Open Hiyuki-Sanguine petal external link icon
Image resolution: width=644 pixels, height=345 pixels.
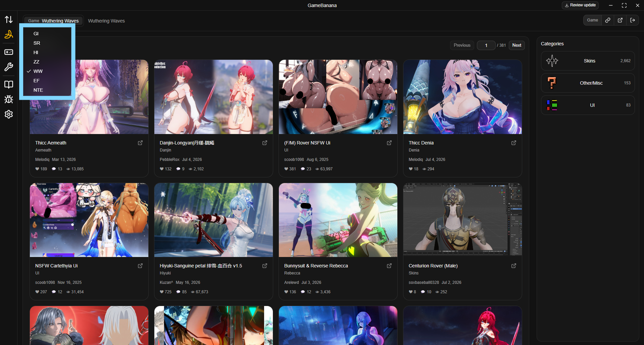265,266
